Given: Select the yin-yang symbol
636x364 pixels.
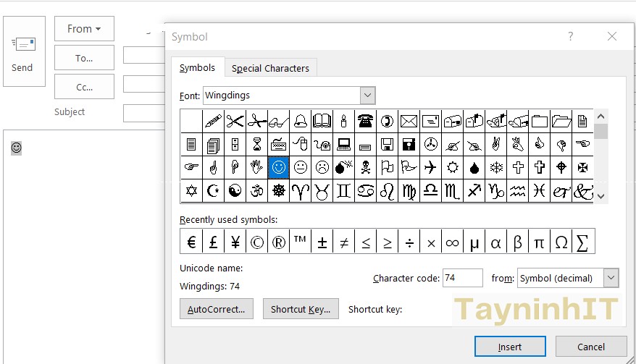Looking at the screenshot, I should tap(235, 191).
